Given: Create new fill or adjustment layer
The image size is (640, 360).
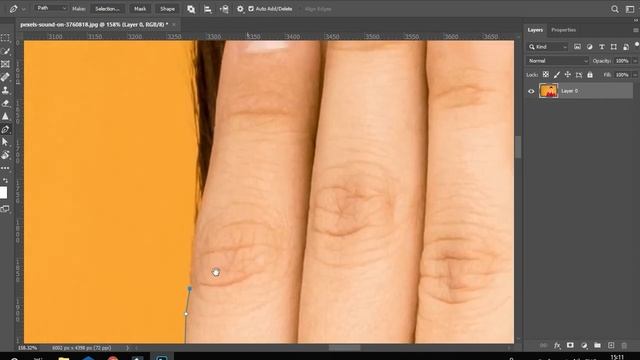Looking at the screenshot, I should point(584,345).
